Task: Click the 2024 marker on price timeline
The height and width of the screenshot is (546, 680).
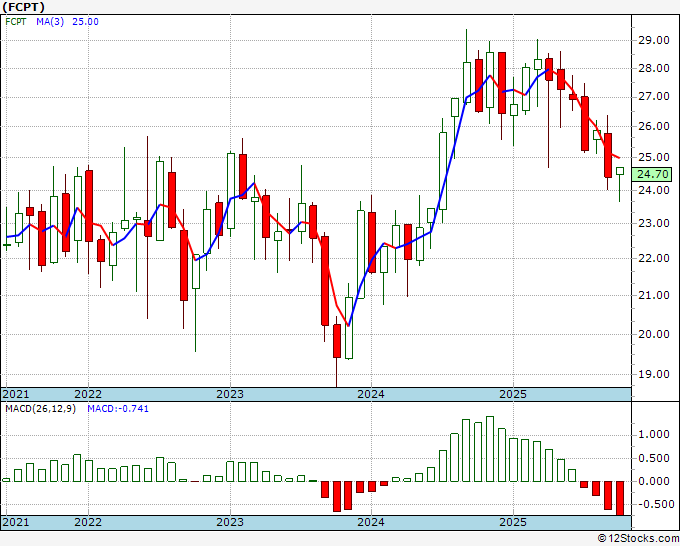Action: (x=371, y=394)
